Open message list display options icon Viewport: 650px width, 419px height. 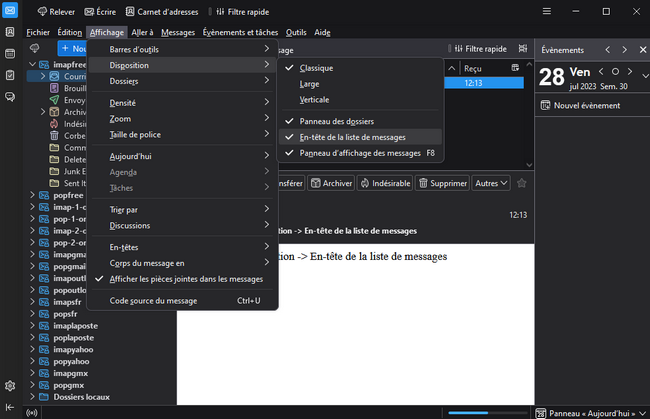click(x=523, y=48)
